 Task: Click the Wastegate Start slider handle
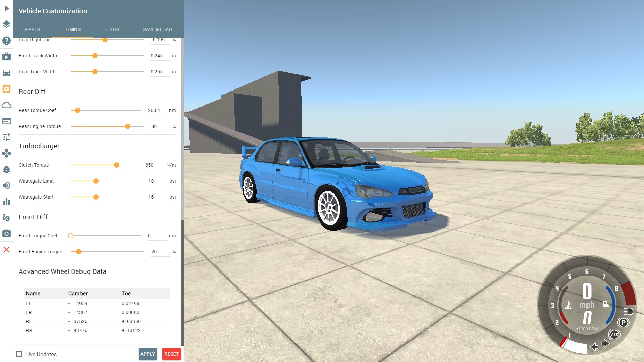click(x=96, y=197)
